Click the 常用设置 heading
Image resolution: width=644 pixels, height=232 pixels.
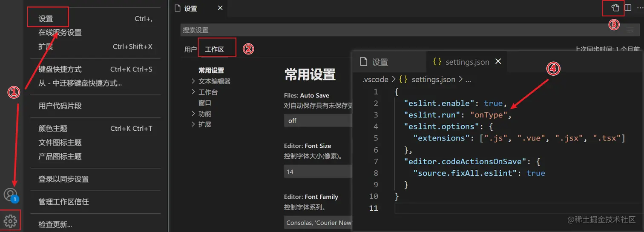click(310, 74)
